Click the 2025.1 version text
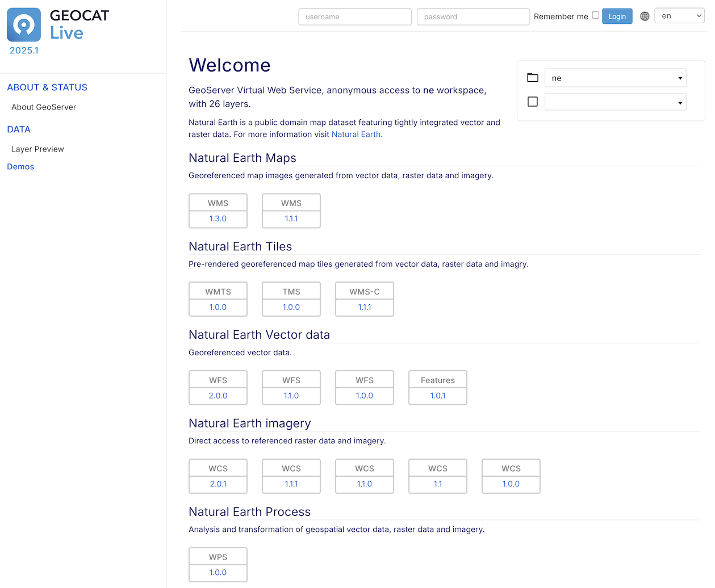The width and height of the screenshot is (715, 588). (24, 51)
